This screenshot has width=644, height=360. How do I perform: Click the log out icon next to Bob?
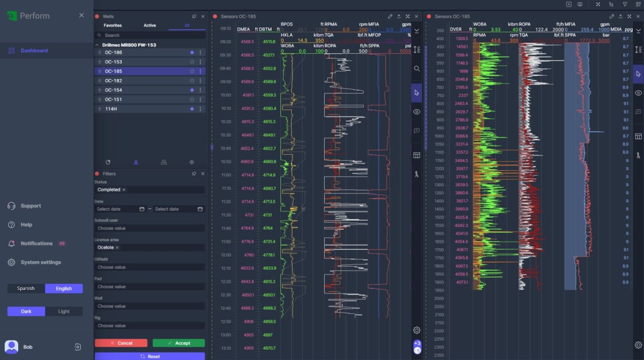pyautogui.click(x=78, y=347)
